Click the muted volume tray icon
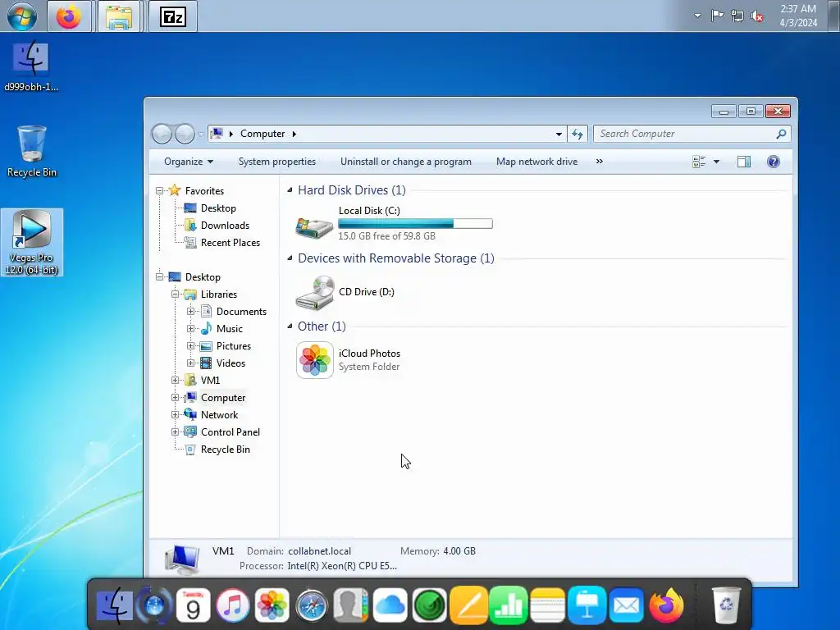This screenshot has height=630, width=840. 757,16
